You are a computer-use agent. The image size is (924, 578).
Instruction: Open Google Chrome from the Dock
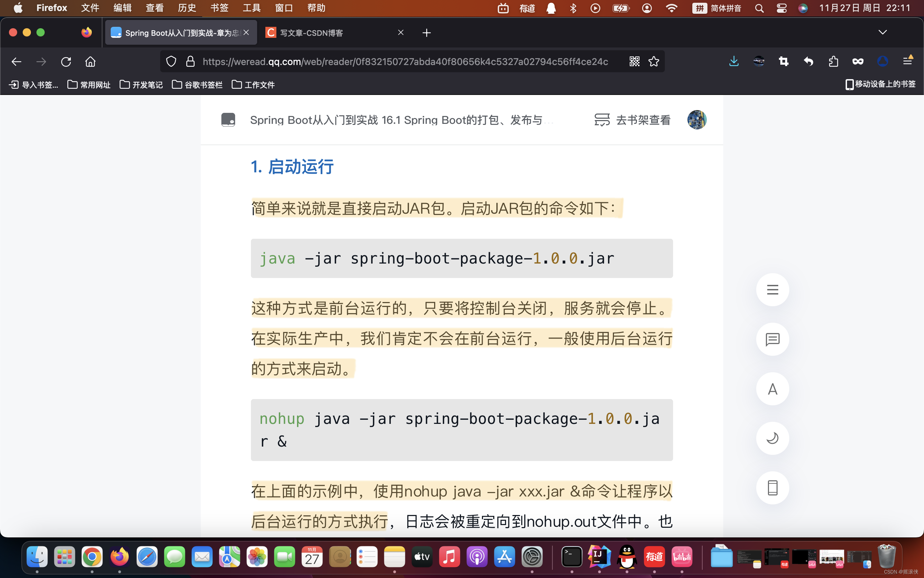92,557
